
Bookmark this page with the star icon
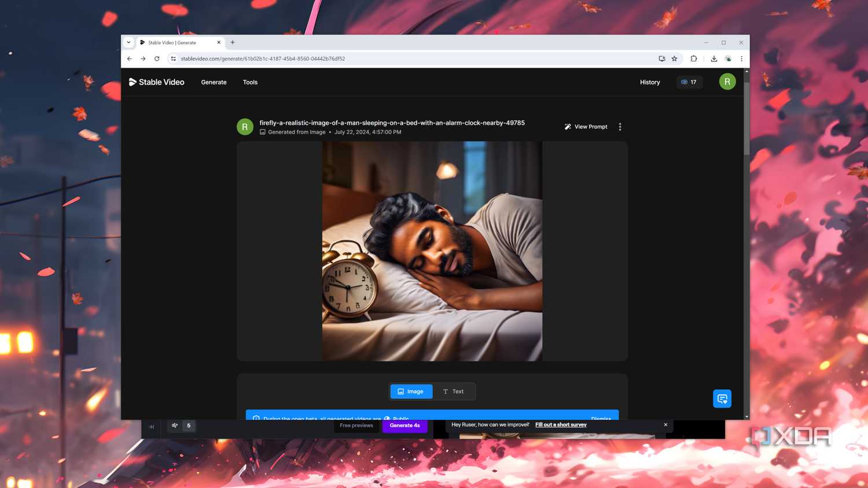(x=674, y=58)
